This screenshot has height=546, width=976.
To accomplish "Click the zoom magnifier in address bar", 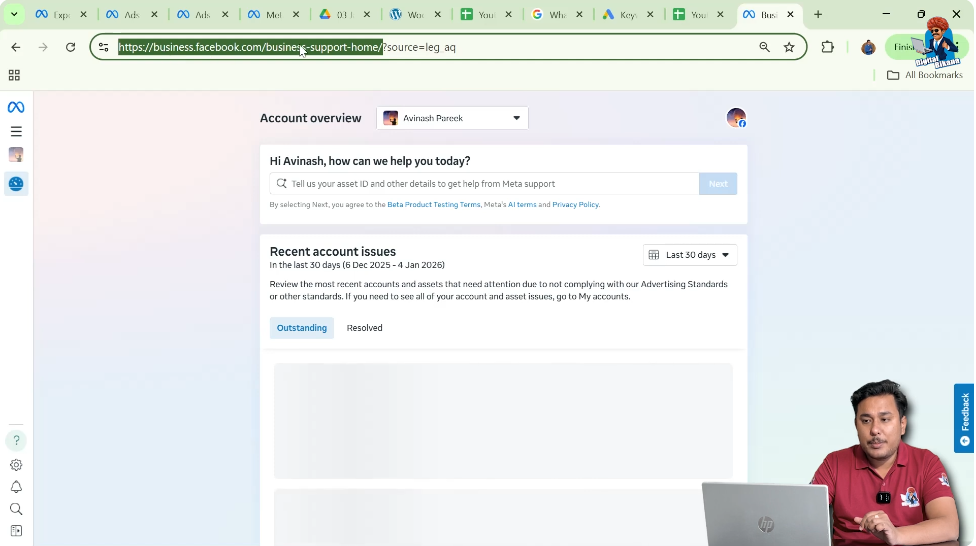I will coord(764,47).
